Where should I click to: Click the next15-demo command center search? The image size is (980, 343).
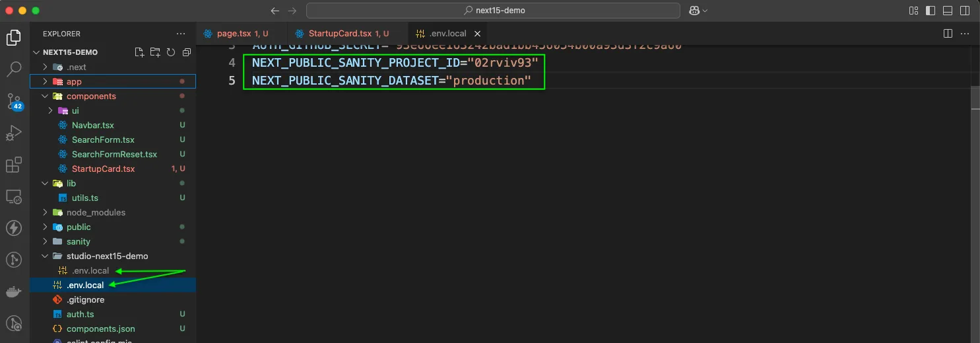[493, 11]
